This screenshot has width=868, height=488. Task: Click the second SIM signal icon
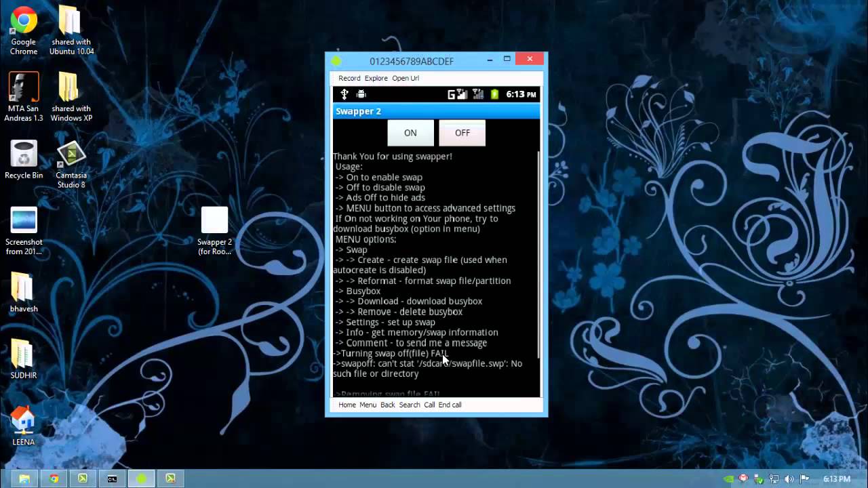477,94
